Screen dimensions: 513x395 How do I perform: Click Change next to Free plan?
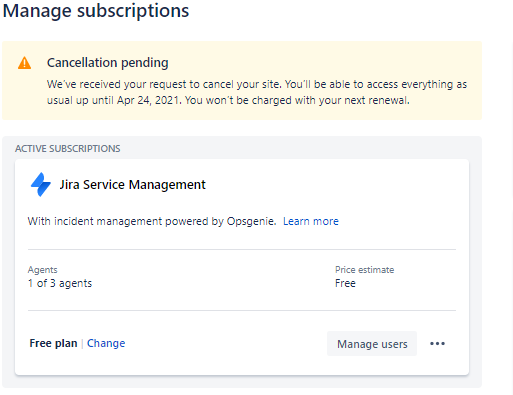pyautogui.click(x=106, y=343)
